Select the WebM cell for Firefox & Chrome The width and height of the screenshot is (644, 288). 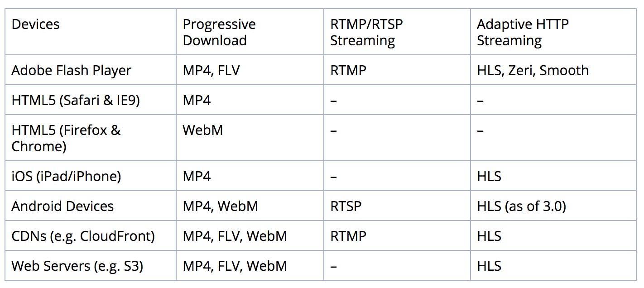250,138
